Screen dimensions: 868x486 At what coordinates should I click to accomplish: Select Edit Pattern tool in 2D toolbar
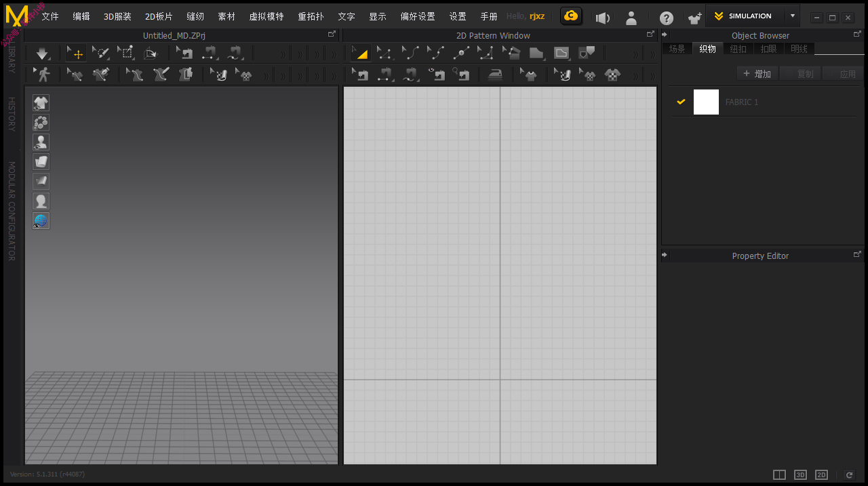[384, 54]
